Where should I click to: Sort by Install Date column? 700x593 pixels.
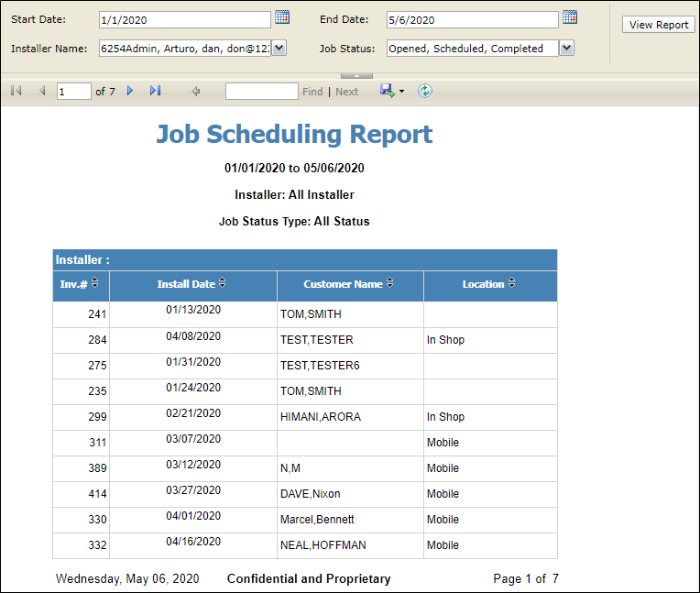223,282
